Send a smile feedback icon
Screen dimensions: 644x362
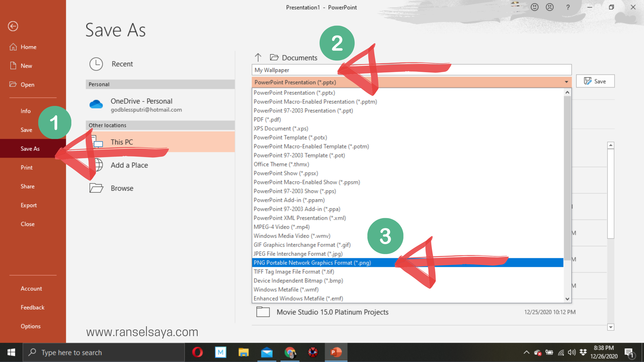pyautogui.click(x=534, y=7)
